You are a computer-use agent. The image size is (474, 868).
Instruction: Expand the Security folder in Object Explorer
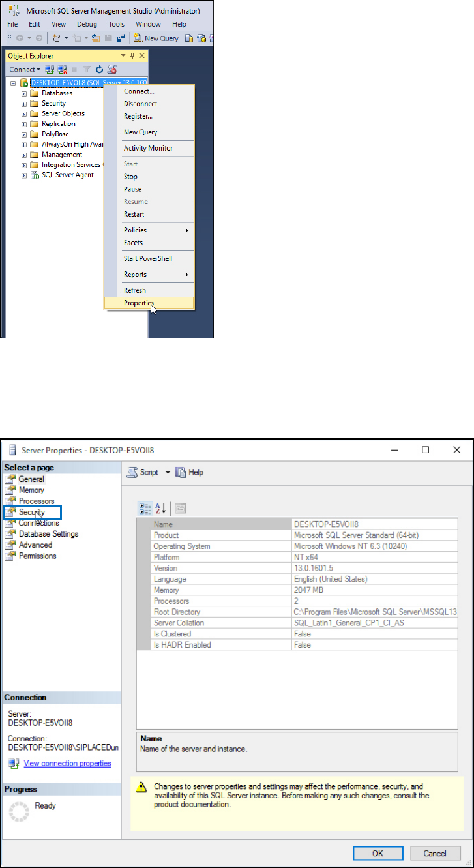(x=24, y=104)
